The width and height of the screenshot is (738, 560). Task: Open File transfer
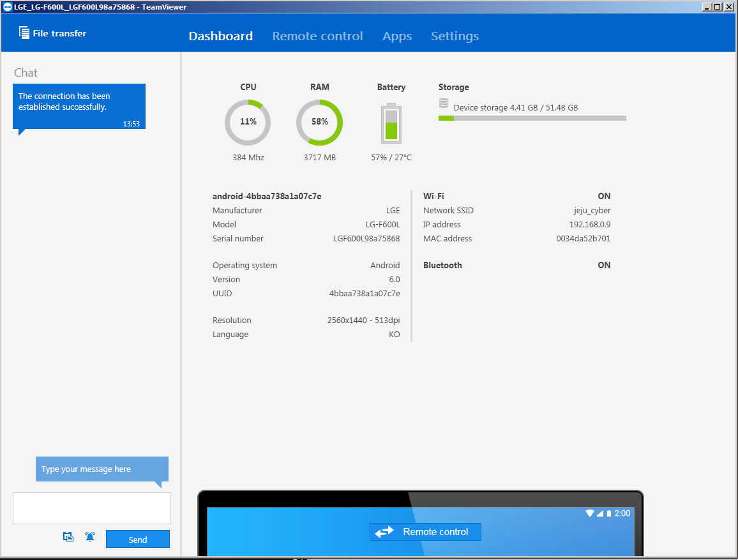point(52,33)
